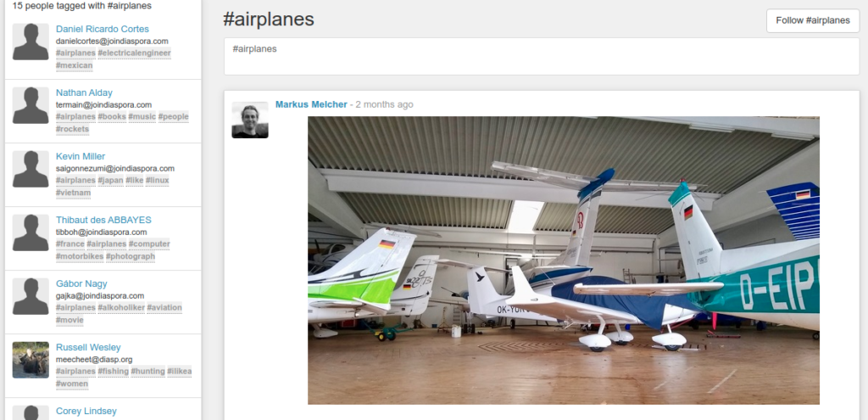
Task: Open Markus Melcher's profile link
Action: pos(311,104)
